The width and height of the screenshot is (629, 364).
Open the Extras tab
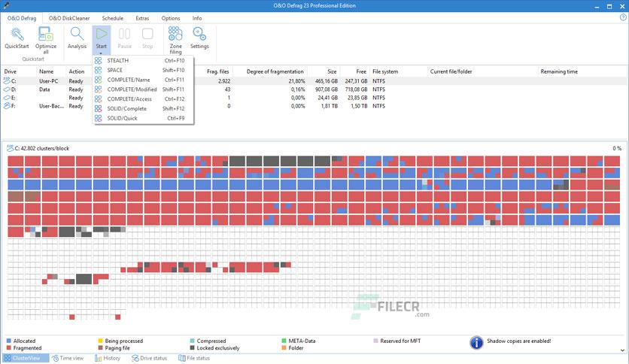pyautogui.click(x=142, y=18)
